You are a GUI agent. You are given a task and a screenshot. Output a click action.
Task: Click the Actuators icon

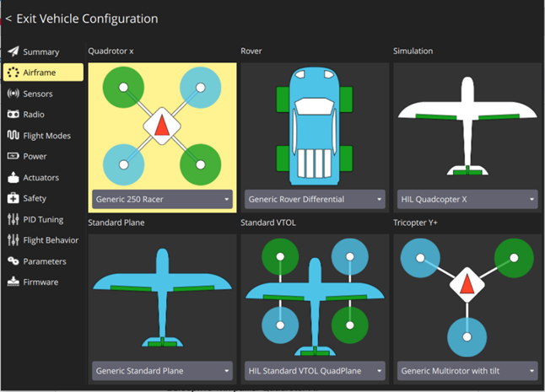click(13, 177)
